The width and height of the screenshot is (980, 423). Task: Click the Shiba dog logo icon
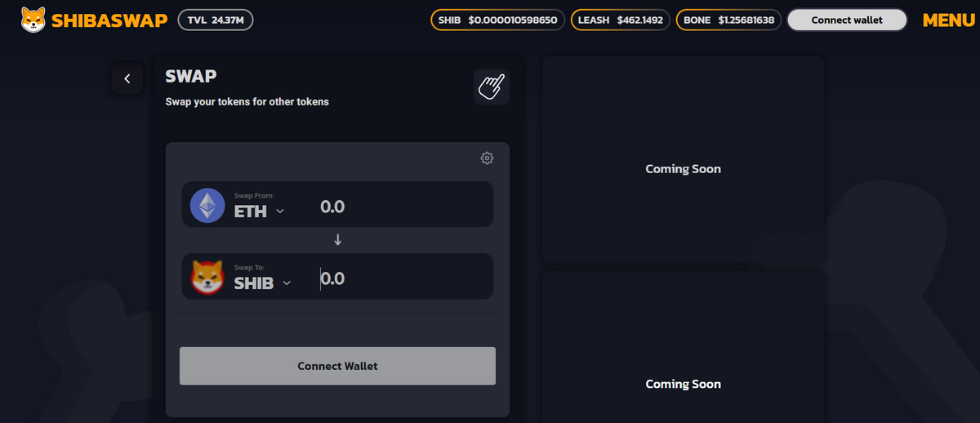33,20
